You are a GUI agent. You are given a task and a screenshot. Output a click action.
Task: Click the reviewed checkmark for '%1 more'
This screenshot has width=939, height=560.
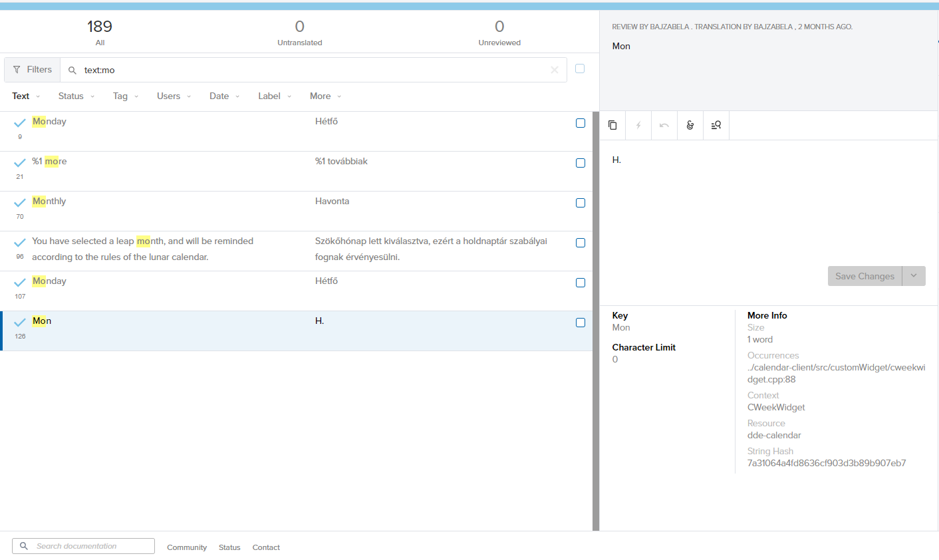(x=20, y=163)
